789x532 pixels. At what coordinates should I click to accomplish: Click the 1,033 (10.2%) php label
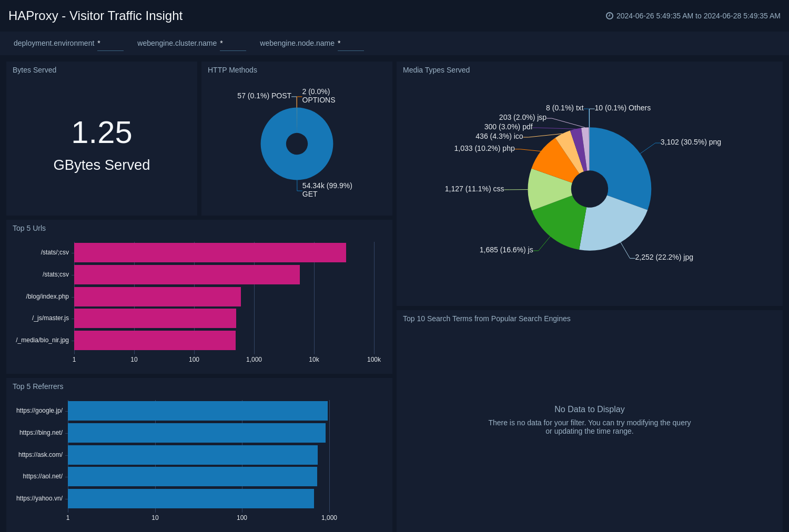[484, 148]
